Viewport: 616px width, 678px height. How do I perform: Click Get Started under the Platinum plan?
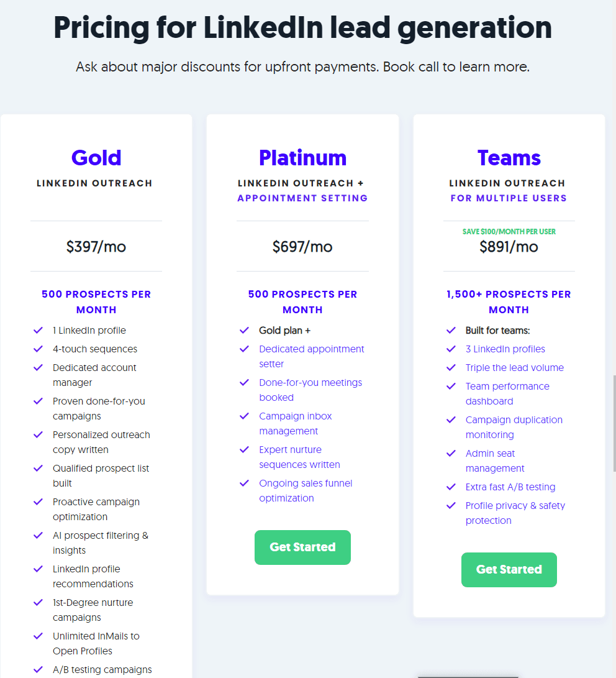pos(302,547)
